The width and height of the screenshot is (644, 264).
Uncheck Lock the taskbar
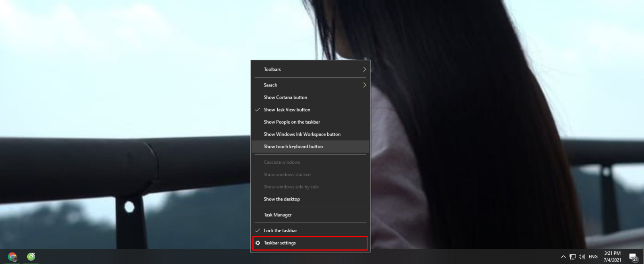310,231
